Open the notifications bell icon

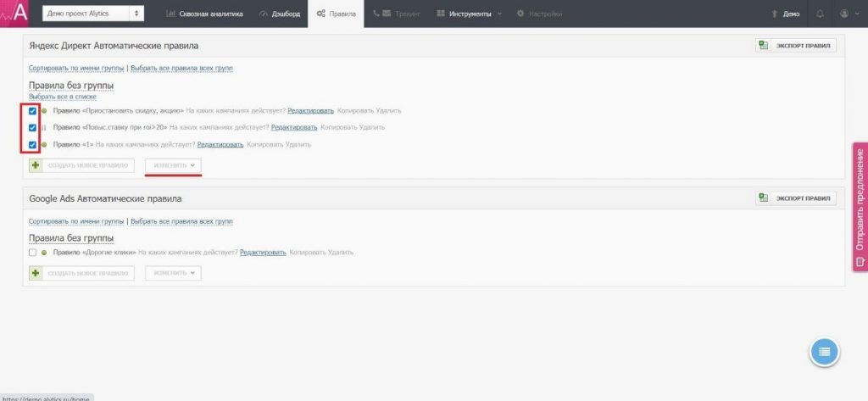pos(820,14)
